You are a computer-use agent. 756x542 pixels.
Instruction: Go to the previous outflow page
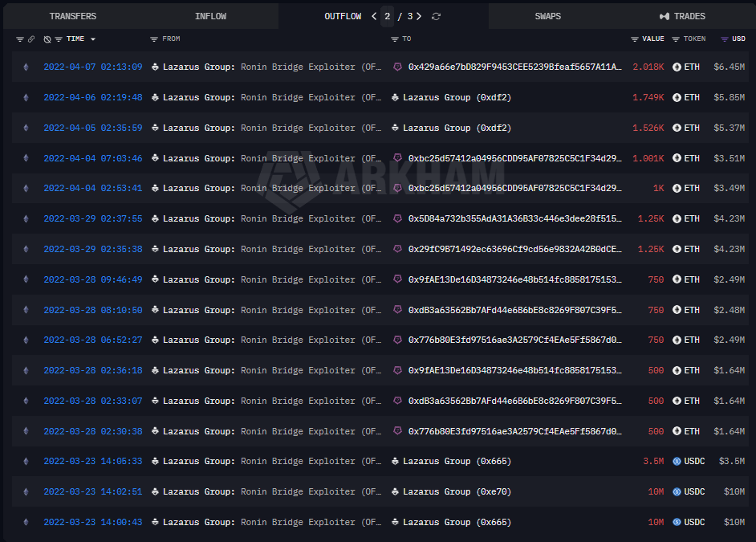coord(374,16)
